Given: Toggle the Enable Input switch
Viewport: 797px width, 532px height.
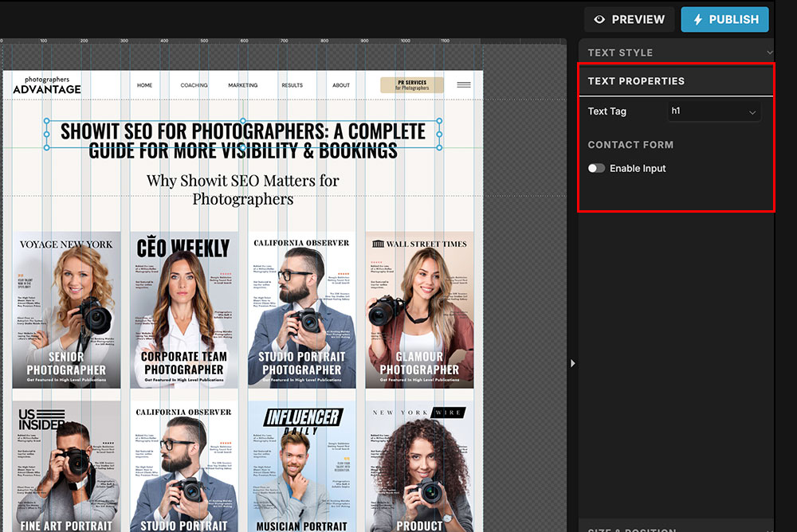Looking at the screenshot, I should point(596,168).
